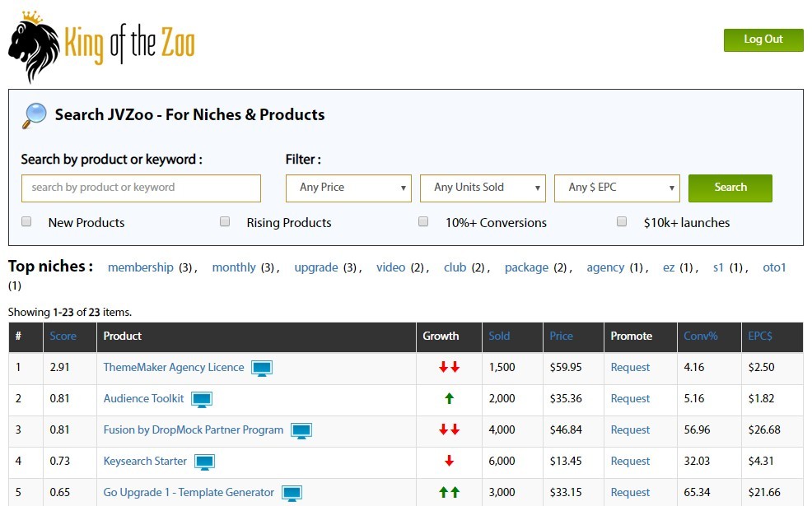812x506 pixels.
Task: Click Request for Keysearch Starter
Action: tap(630, 461)
